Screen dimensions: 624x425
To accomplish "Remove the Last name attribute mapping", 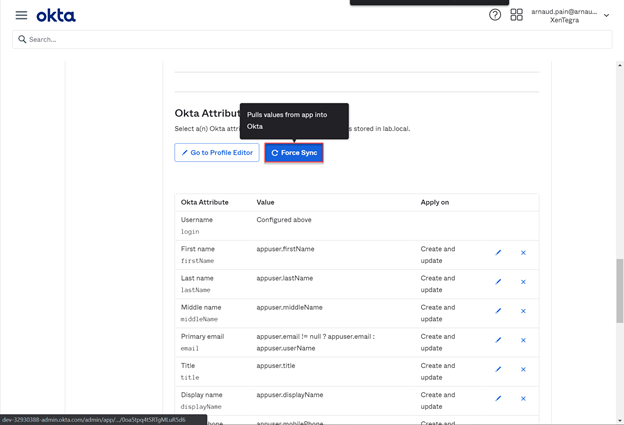I will click(x=523, y=282).
